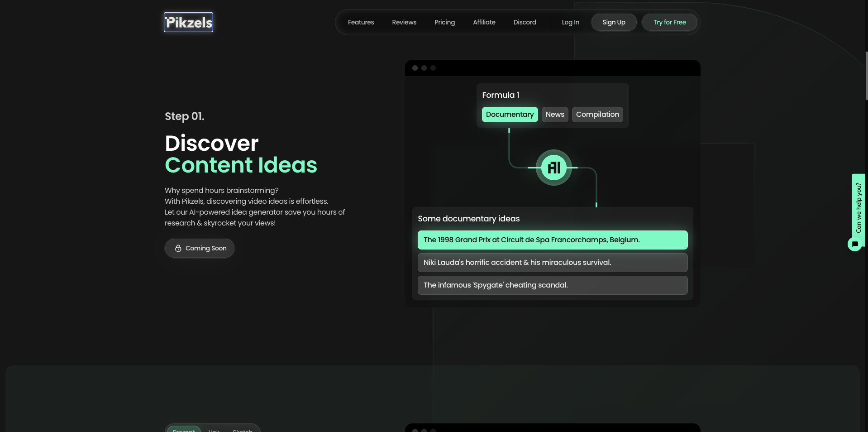Click the Try for Free button
This screenshot has height=432, width=868.
click(x=669, y=22)
